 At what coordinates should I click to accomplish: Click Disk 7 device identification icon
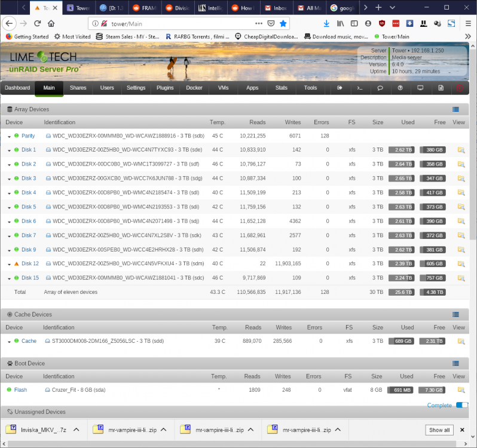tap(48, 235)
